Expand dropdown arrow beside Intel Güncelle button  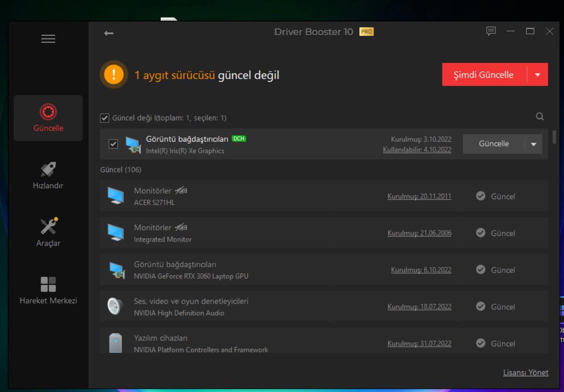pyautogui.click(x=534, y=144)
